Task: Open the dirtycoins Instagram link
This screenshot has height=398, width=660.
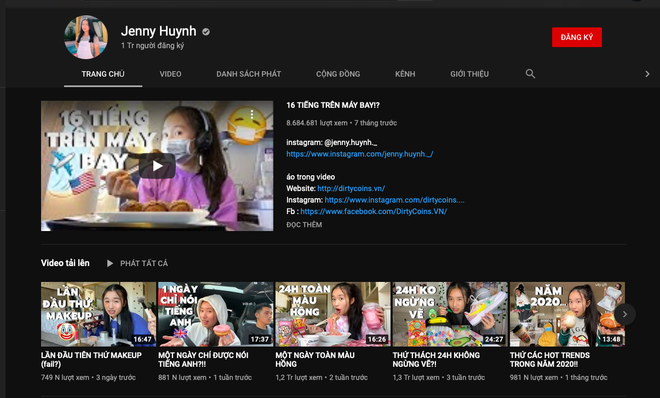Action: tap(394, 200)
